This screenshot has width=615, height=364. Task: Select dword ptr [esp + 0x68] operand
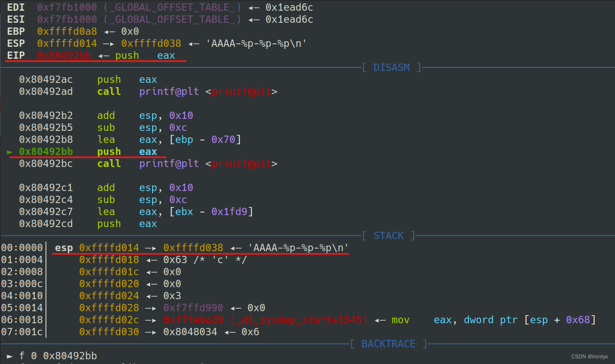click(530, 320)
